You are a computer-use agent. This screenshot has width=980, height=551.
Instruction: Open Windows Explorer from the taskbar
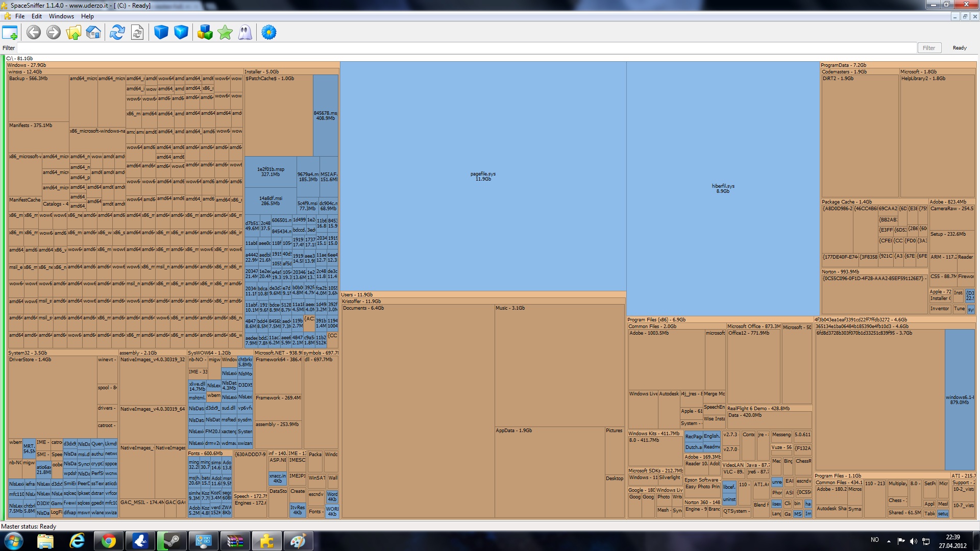pyautogui.click(x=45, y=541)
